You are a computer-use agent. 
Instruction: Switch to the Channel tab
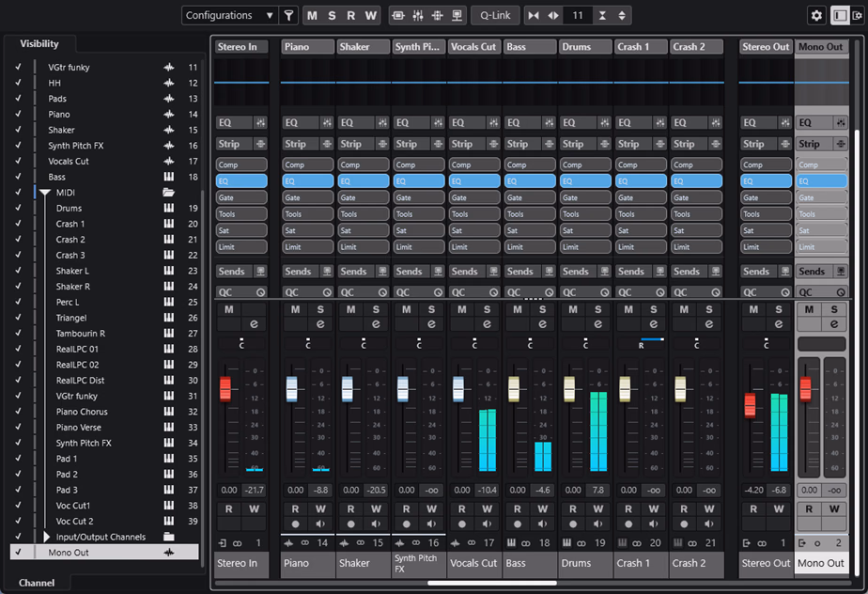click(x=37, y=583)
